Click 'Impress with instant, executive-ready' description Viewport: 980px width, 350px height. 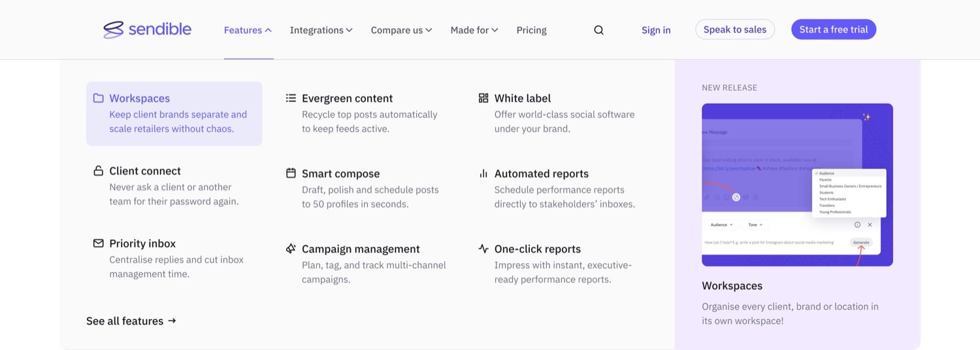(x=563, y=272)
